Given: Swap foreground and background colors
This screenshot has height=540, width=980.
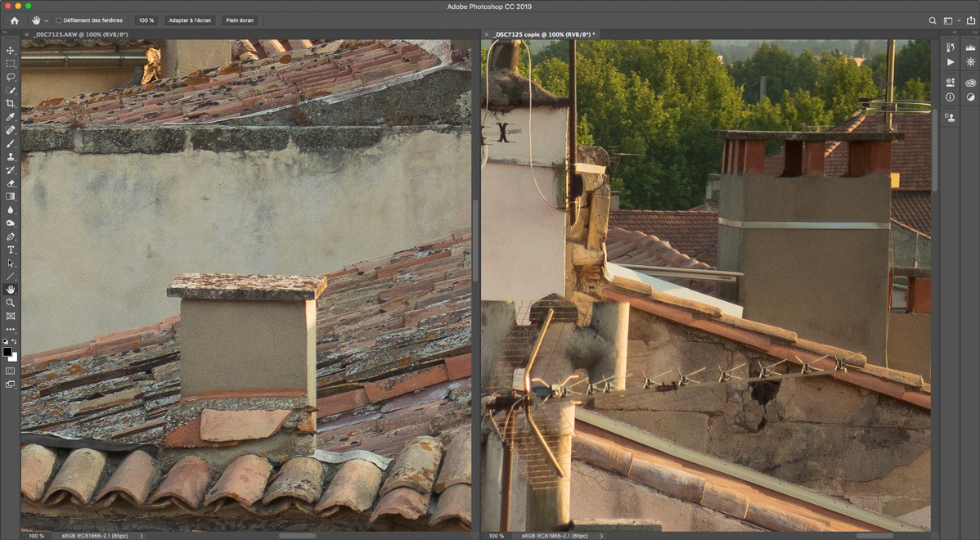Looking at the screenshot, I should coord(14,342).
